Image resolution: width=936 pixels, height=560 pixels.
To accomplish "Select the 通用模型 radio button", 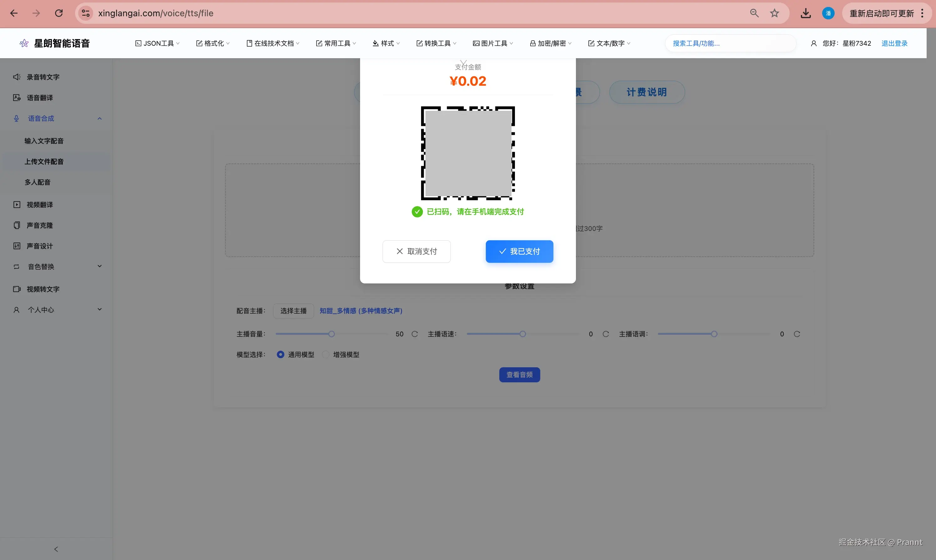I will [x=280, y=354].
